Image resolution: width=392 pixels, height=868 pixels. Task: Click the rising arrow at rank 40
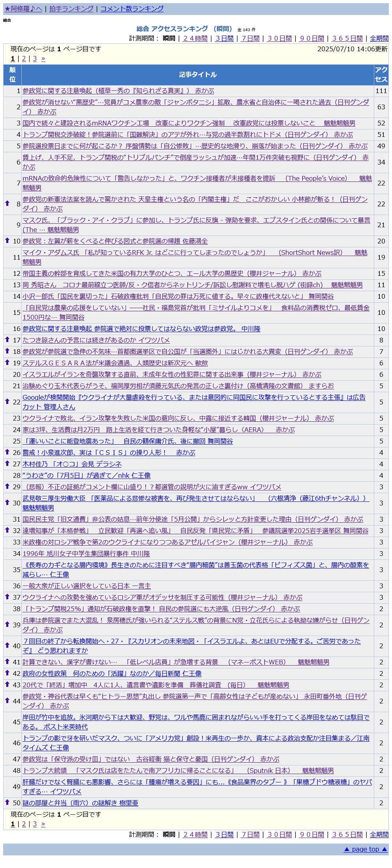(x=7, y=645)
